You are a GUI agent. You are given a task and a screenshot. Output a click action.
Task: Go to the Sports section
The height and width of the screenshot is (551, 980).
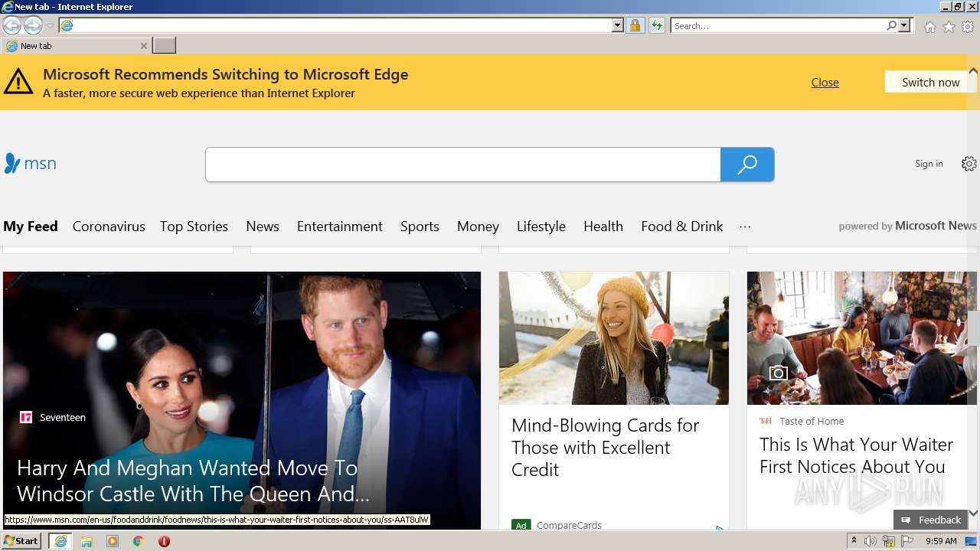[x=420, y=227]
